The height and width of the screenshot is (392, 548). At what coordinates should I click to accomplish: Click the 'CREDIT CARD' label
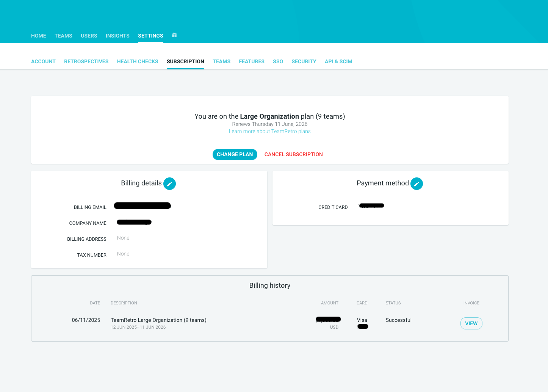[x=333, y=207]
